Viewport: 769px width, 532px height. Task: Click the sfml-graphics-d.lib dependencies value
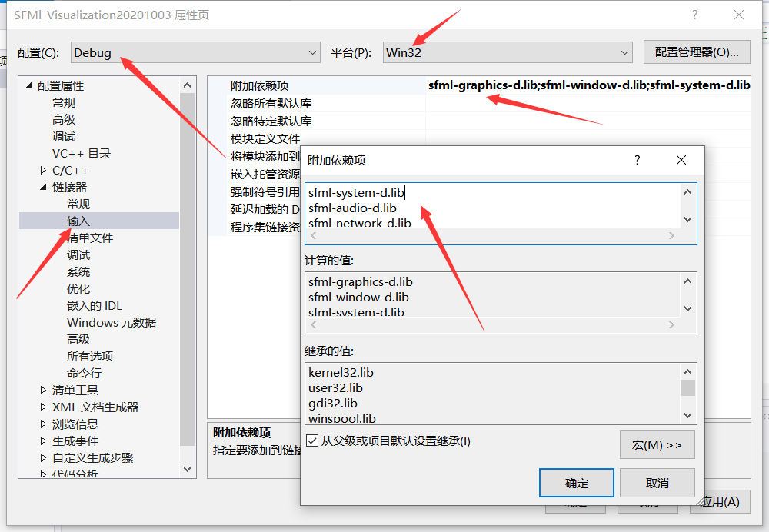pyautogui.click(x=589, y=85)
